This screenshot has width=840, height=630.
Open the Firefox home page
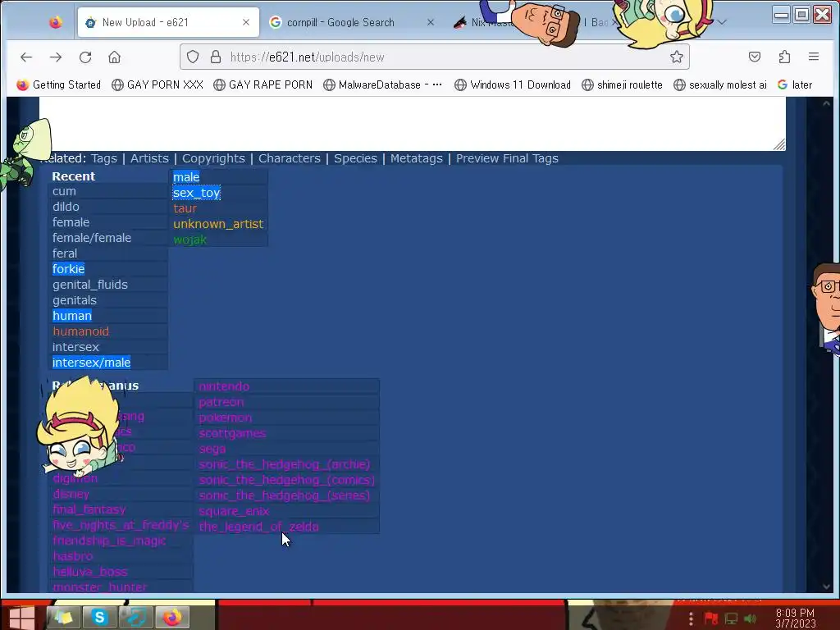(114, 57)
